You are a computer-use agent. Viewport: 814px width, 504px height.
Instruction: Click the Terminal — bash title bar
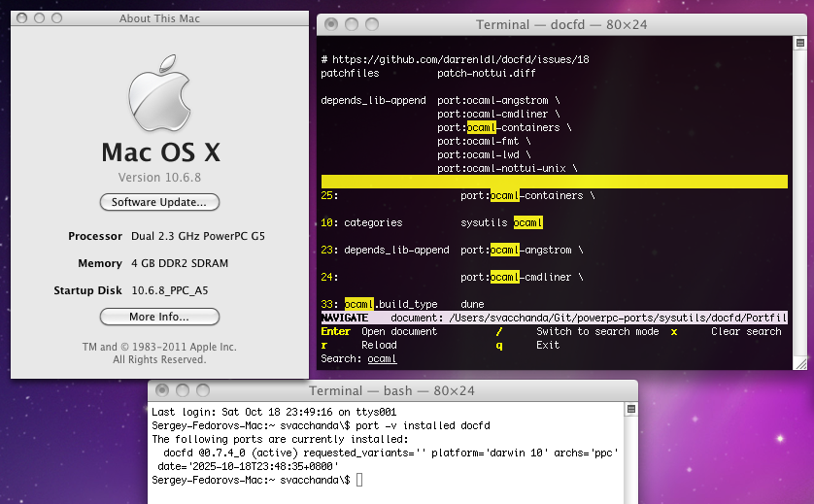click(x=390, y=390)
